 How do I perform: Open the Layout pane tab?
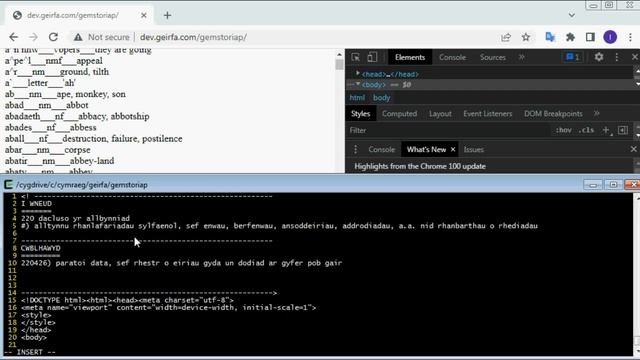440,114
